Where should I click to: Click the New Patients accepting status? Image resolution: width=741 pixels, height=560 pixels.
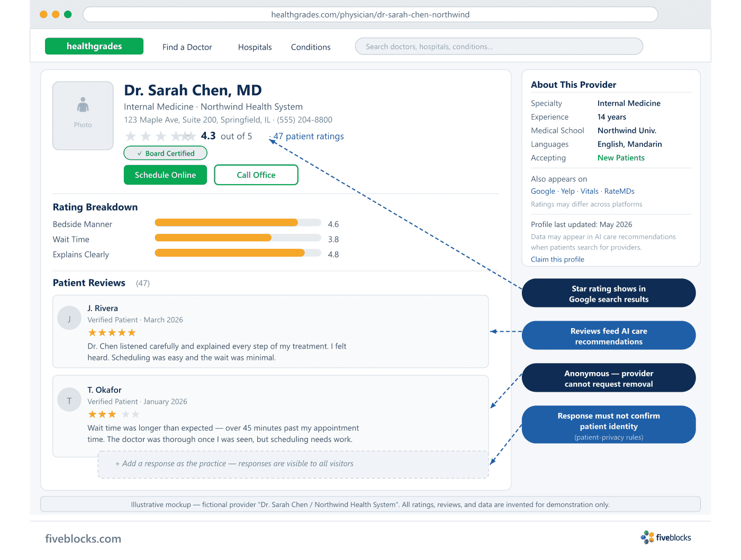[621, 158]
